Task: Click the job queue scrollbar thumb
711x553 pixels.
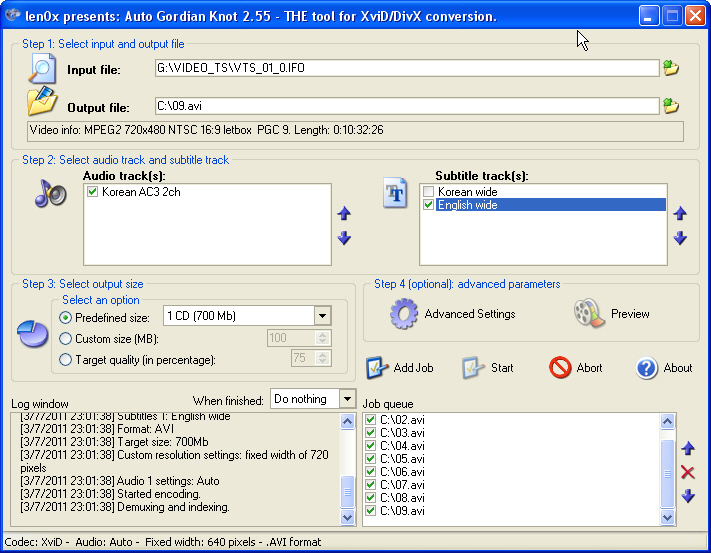Action: point(667,474)
